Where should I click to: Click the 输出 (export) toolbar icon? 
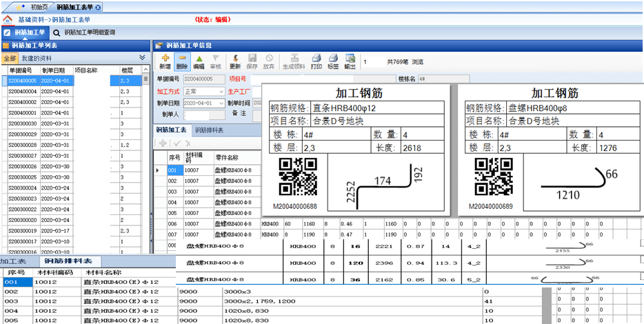coord(350,59)
